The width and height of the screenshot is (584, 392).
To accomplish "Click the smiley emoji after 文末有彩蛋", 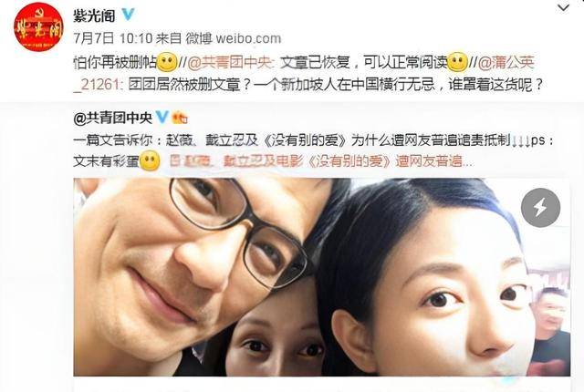I will point(150,161).
